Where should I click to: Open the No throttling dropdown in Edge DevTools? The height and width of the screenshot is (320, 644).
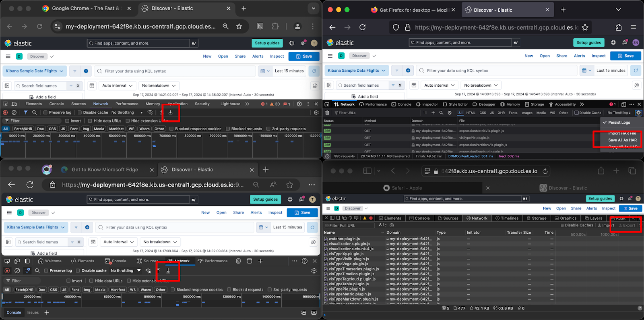click(x=126, y=271)
